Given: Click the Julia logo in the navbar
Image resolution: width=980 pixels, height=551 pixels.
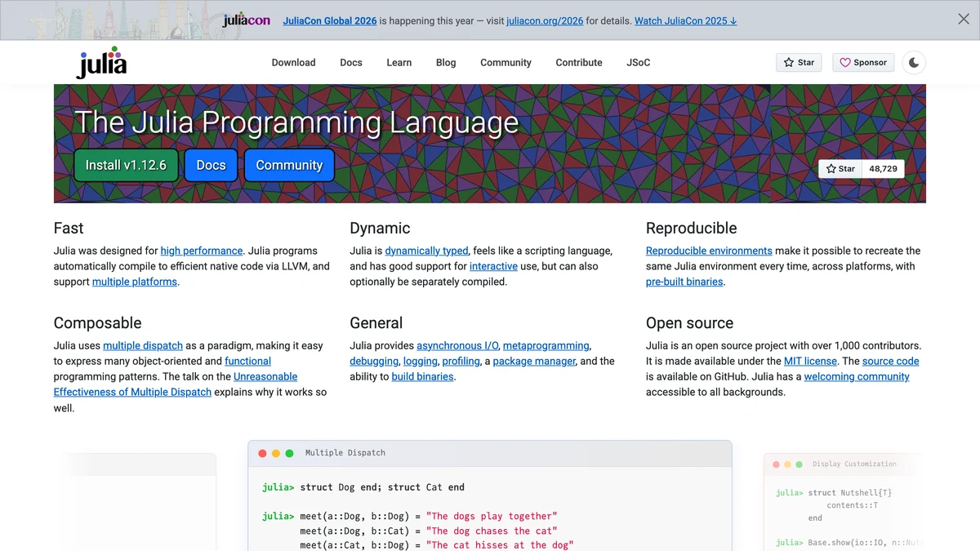Looking at the screenshot, I should coord(102,63).
